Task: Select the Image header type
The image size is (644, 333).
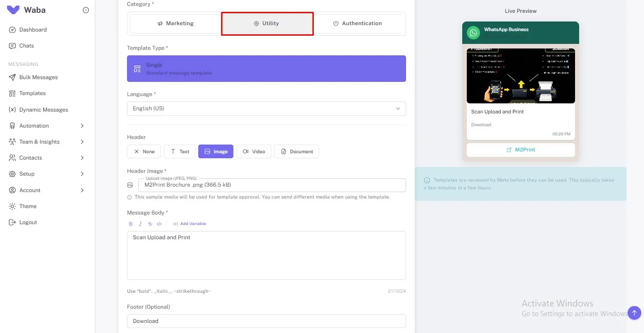Action: pos(216,151)
